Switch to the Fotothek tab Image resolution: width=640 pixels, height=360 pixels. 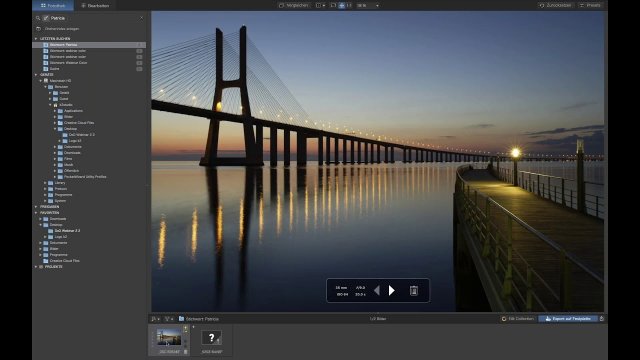click(x=53, y=5)
